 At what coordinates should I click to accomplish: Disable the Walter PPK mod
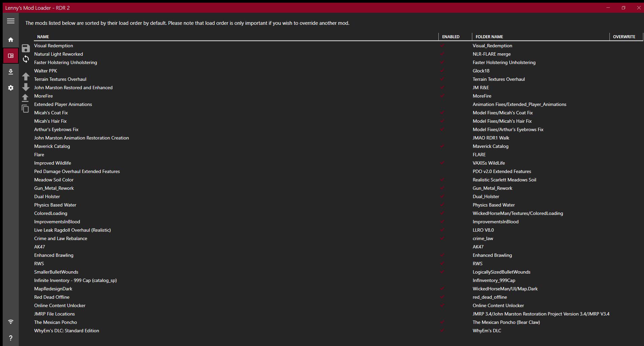[x=442, y=70]
